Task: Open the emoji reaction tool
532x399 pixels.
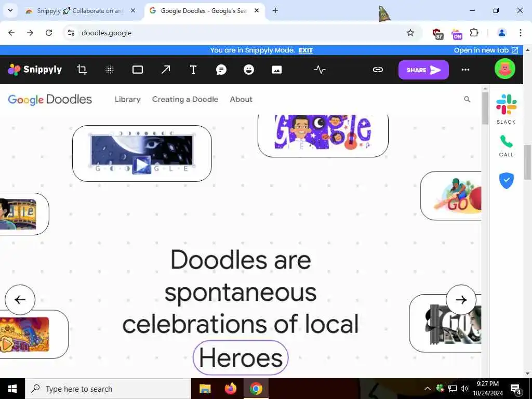Action: [249, 70]
